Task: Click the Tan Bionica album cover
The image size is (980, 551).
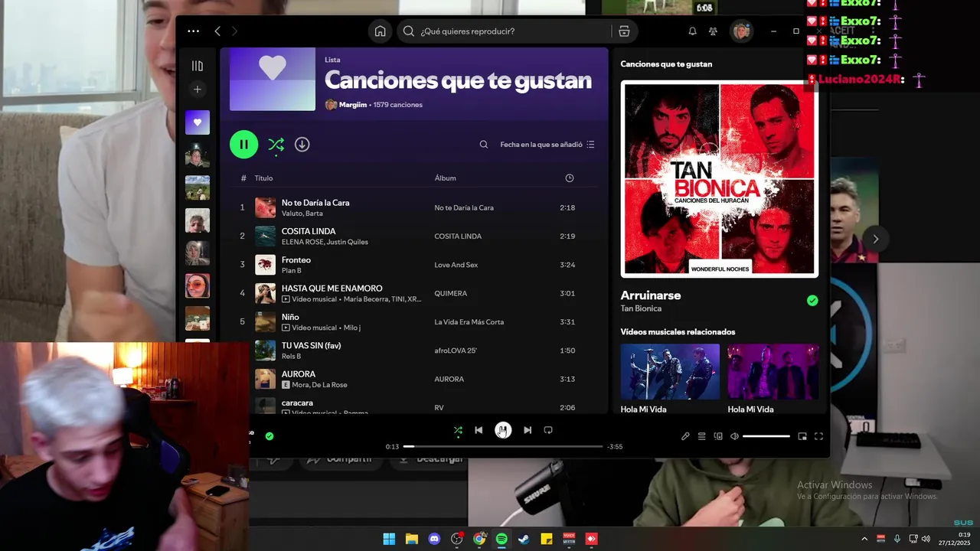Action: 720,179
